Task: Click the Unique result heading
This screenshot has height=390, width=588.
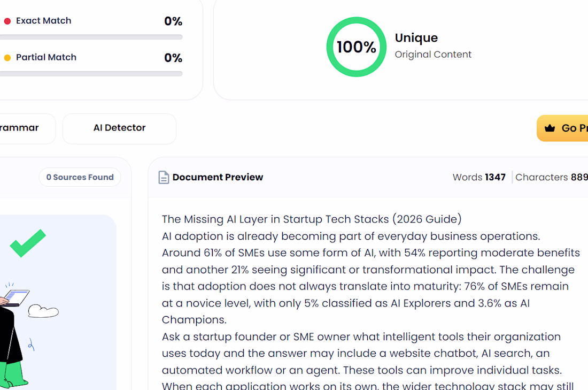Action: [x=416, y=38]
